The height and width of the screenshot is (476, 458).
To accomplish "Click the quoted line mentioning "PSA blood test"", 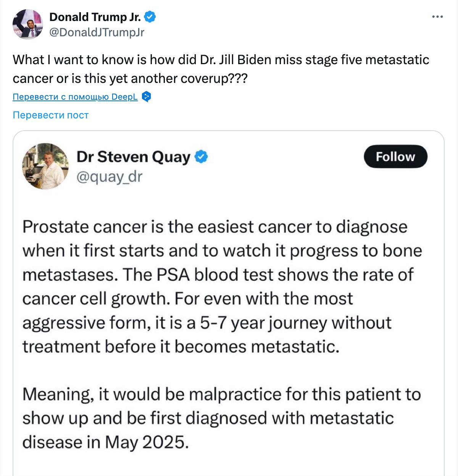I will [218, 275].
